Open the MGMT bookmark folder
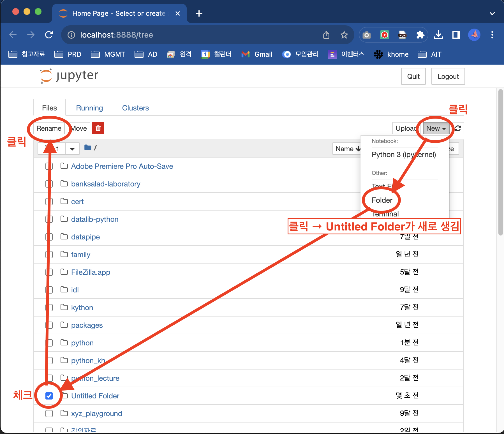Image resolution: width=504 pixels, height=434 pixels. (x=108, y=54)
